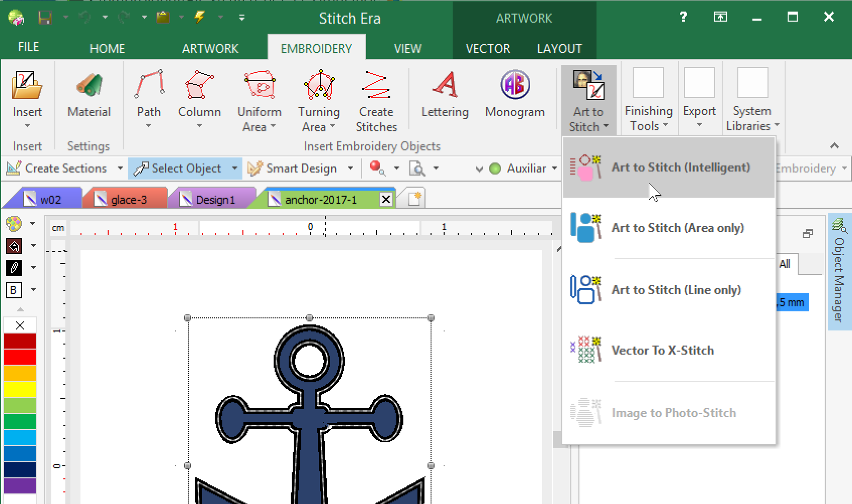Expand the Path tool dropdown
Screen dimensions: 852x504
coord(148,126)
